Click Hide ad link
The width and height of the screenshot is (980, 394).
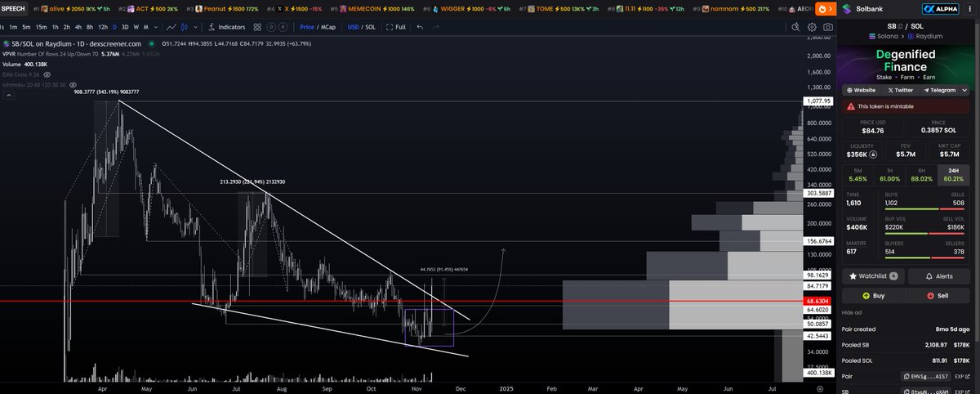click(x=852, y=312)
